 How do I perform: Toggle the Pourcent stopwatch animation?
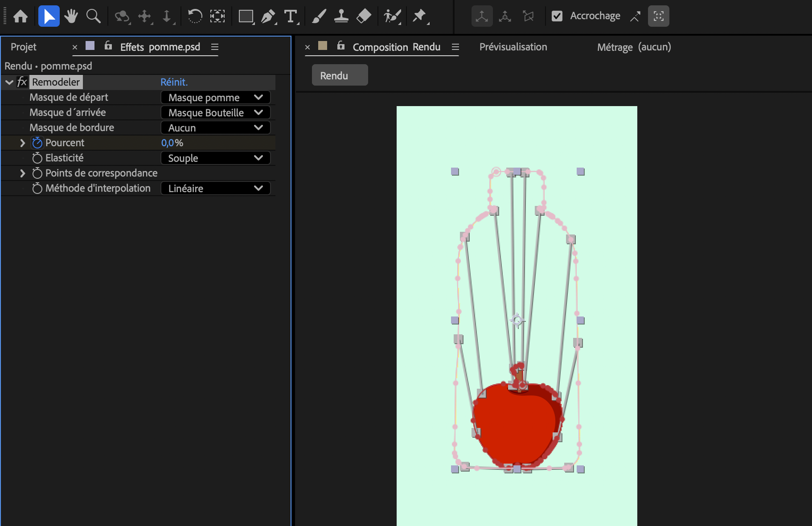click(37, 143)
